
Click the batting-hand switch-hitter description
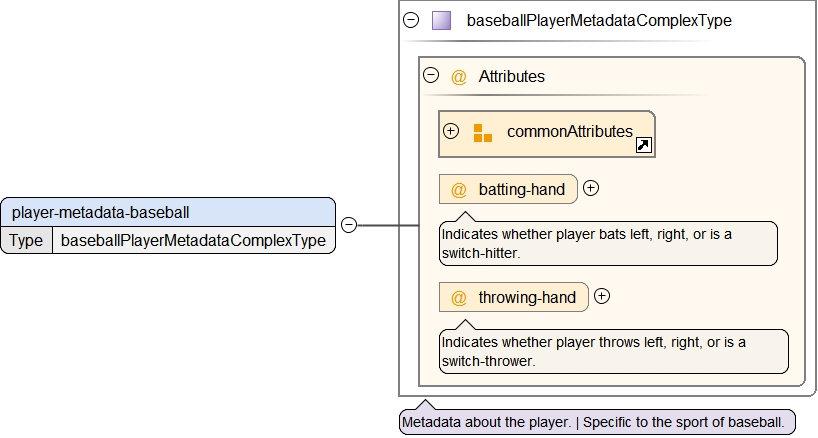click(x=608, y=243)
